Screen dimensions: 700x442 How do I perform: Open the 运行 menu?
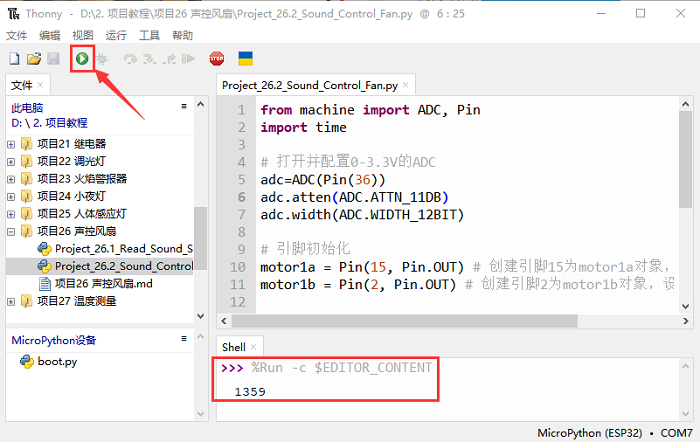(116, 35)
